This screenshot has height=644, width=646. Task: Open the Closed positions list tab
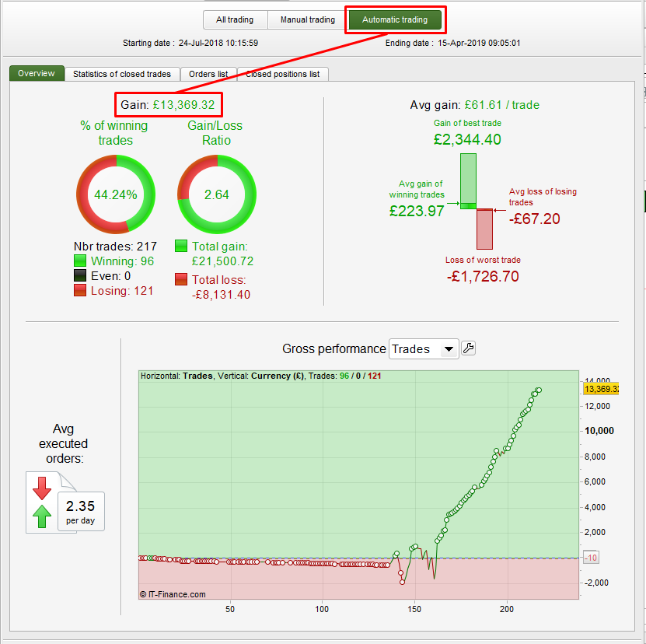(x=283, y=74)
